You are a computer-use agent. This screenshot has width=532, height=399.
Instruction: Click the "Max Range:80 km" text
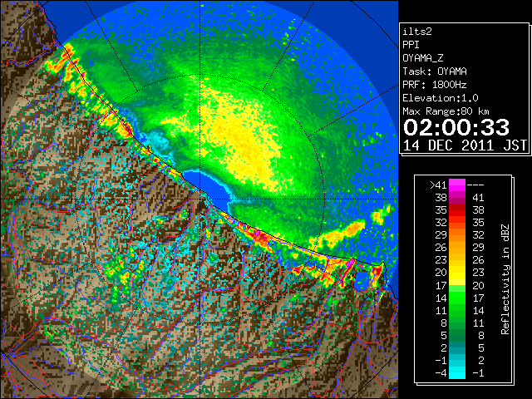446,111
